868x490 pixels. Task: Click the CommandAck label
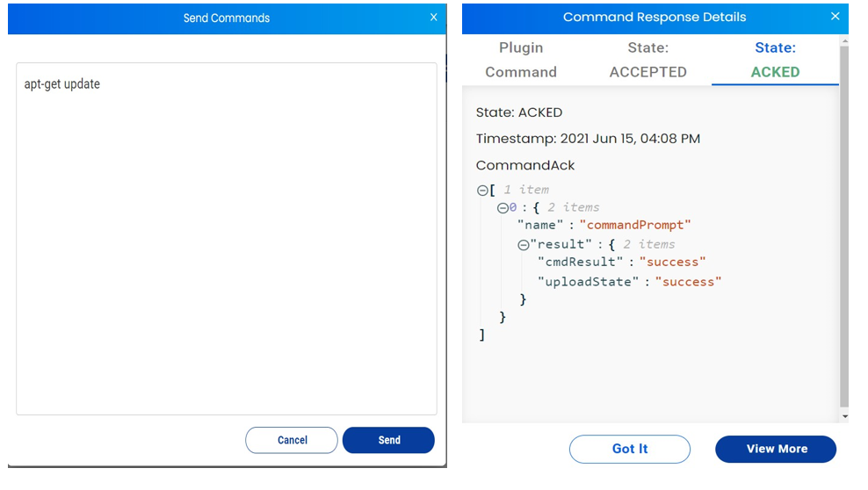tap(525, 165)
